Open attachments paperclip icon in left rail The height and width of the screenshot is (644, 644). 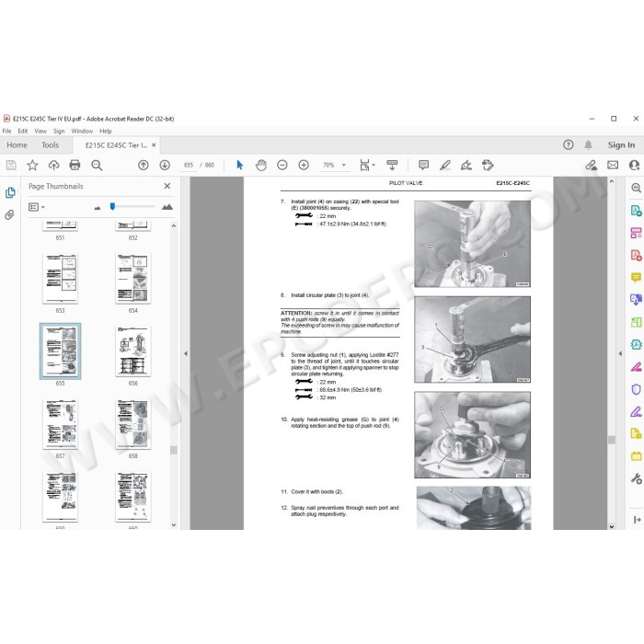(x=9, y=214)
